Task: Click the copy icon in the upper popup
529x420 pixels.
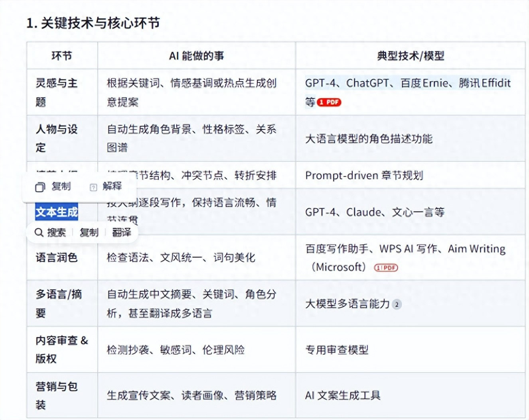Action: 40,187
